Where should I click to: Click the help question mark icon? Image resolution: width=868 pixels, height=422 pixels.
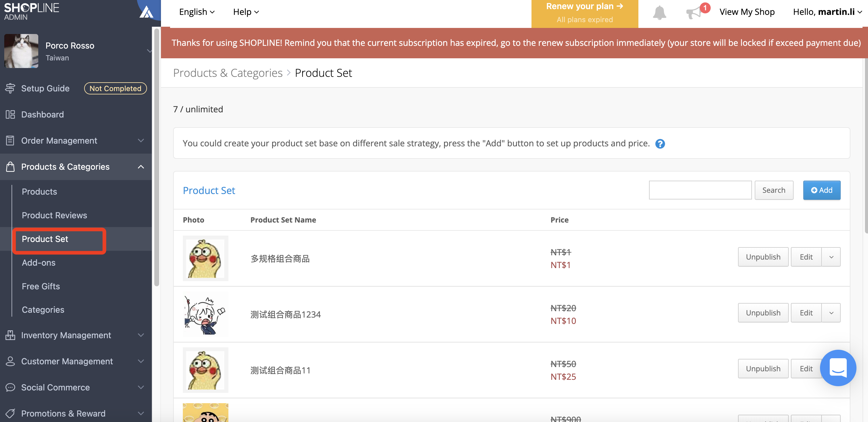(x=660, y=144)
